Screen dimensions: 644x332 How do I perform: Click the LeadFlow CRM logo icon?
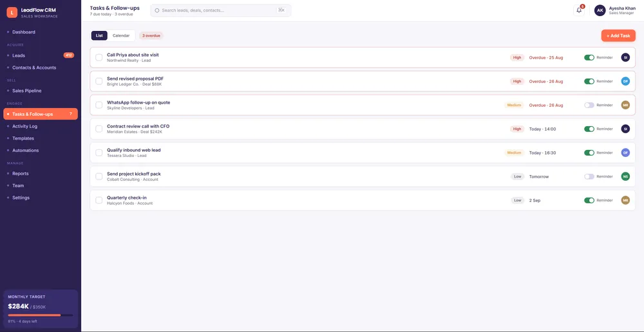(12, 13)
